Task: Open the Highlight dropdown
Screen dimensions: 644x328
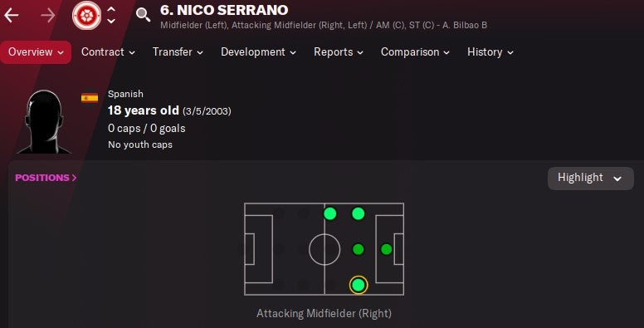Action: [590, 179]
